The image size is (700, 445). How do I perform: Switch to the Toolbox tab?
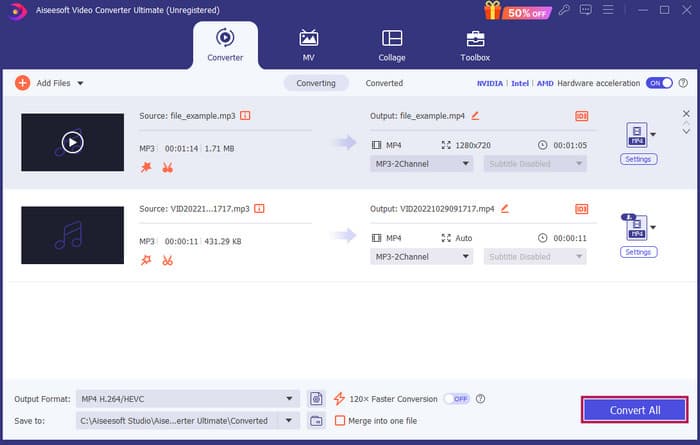[x=476, y=45]
